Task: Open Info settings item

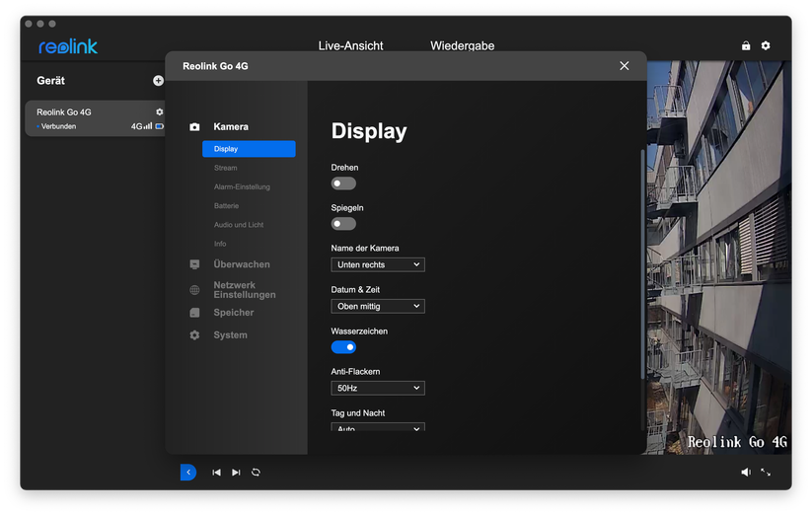Action: click(x=220, y=244)
